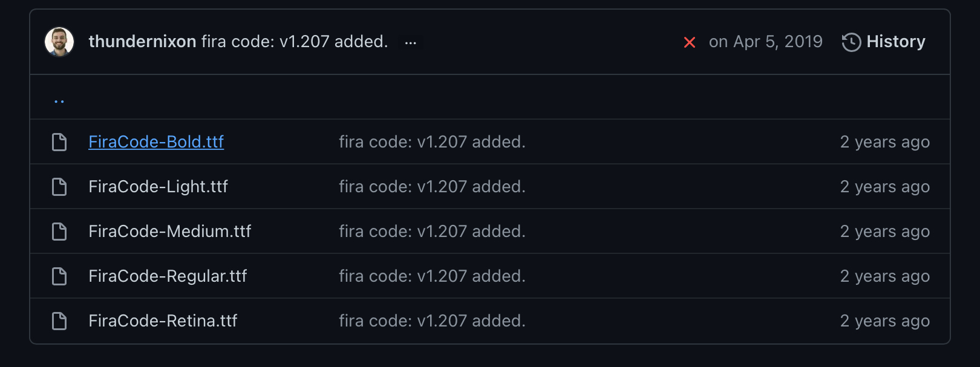Click thundernixon's profile avatar
Screen dimensions: 980x367
pos(58,42)
